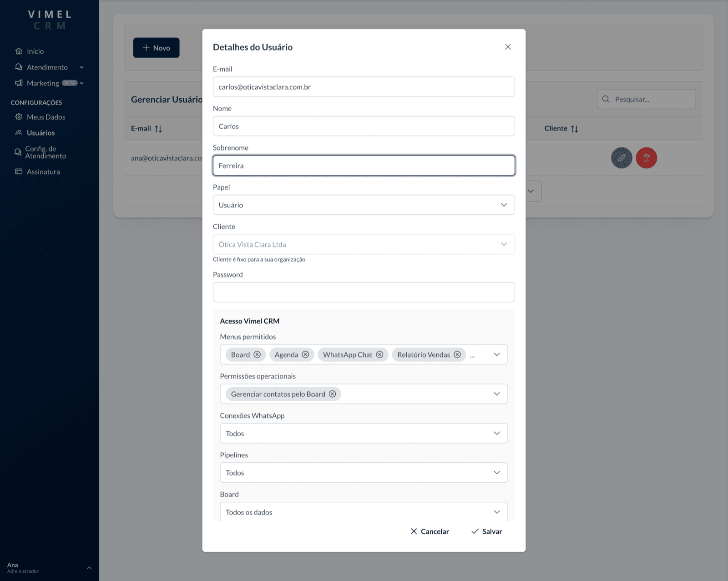Expand the Permissões operacionais multiselect

point(497,394)
